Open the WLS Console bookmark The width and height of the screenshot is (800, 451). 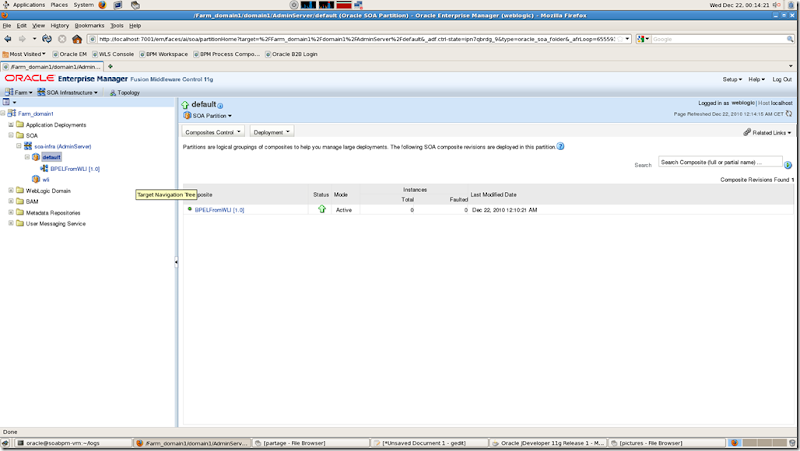click(x=113, y=54)
